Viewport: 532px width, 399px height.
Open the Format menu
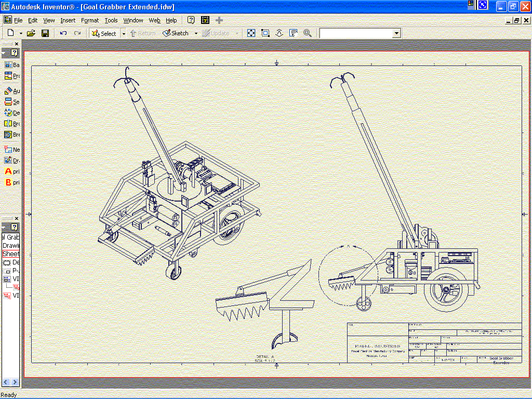[90, 20]
